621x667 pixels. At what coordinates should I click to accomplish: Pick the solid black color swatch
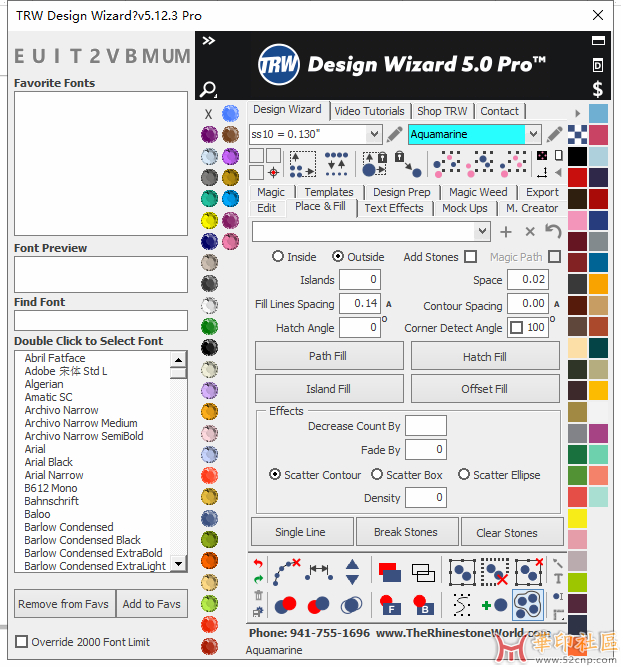[x=577, y=157]
